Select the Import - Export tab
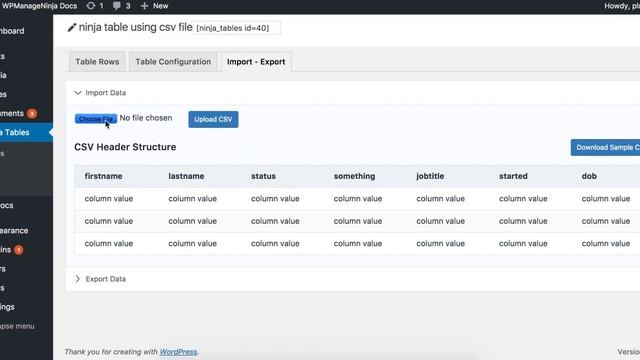The image size is (640, 360). click(256, 62)
